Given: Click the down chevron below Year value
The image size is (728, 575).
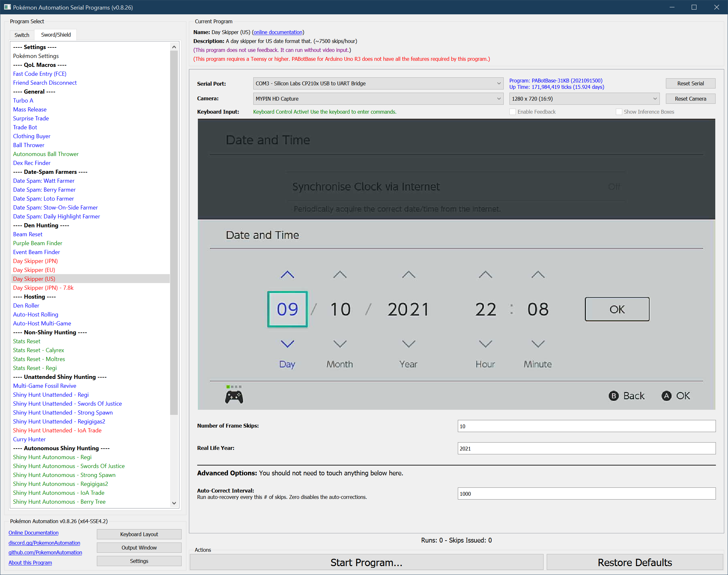Looking at the screenshot, I should [x=408, y=344].
